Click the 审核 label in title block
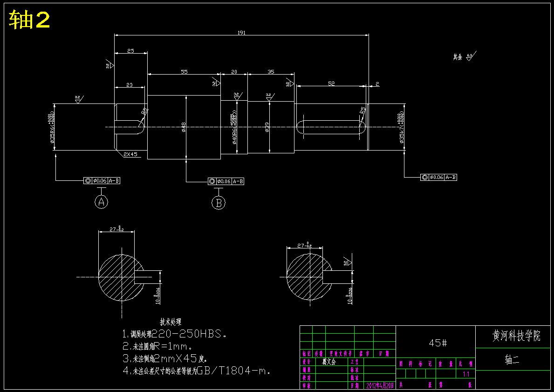The width and height of the screenshot is (554, 392). (306, 385)
